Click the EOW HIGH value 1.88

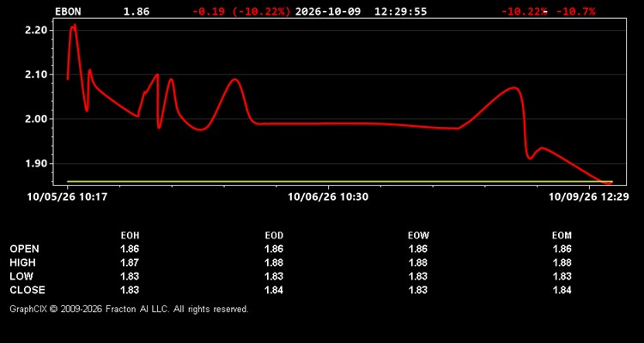418,262
